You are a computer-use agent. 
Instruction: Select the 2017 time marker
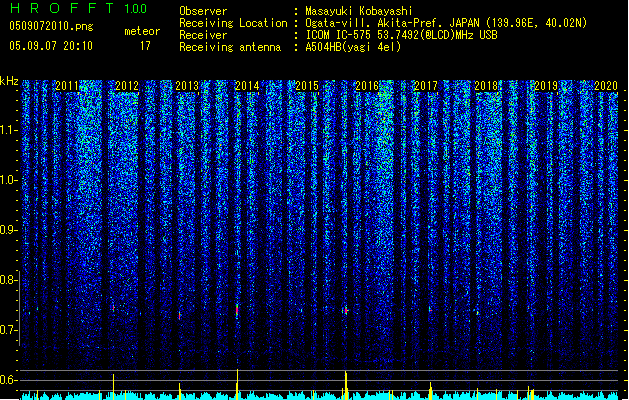(426, 86)
